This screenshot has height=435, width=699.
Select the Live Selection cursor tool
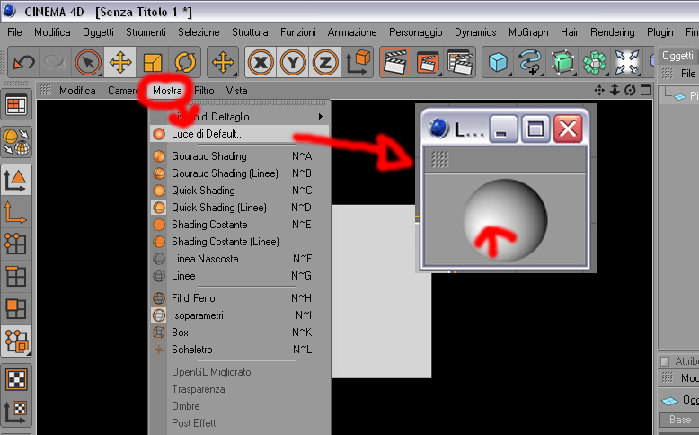pyautogui.click(x=88, y=62)
